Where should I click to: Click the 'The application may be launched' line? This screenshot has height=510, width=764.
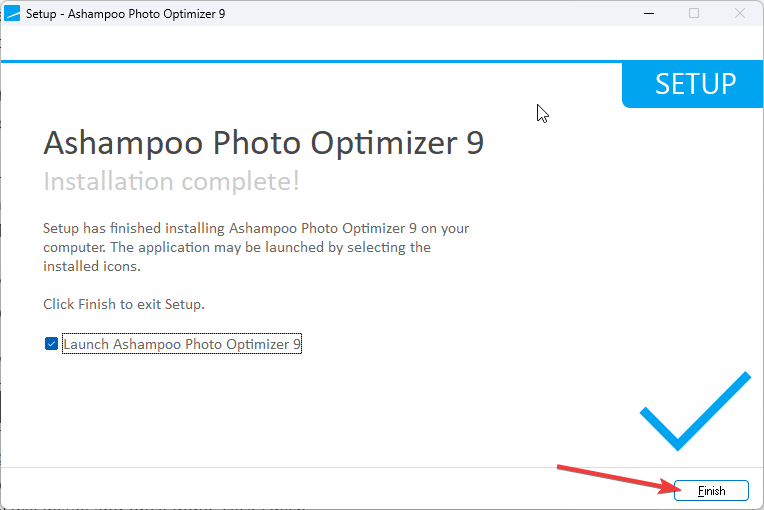pyautogui.click(x=236, y=247)
